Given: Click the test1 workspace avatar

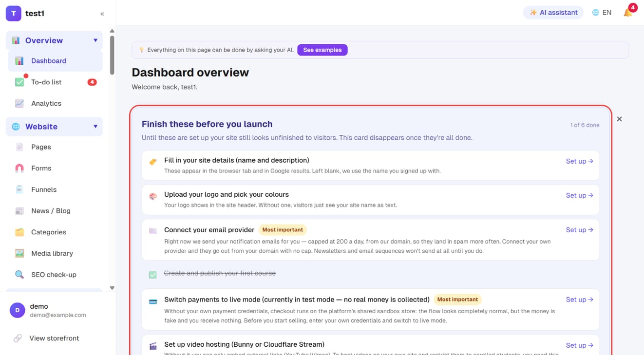Looking at the screenshot, I should (13, 14).
